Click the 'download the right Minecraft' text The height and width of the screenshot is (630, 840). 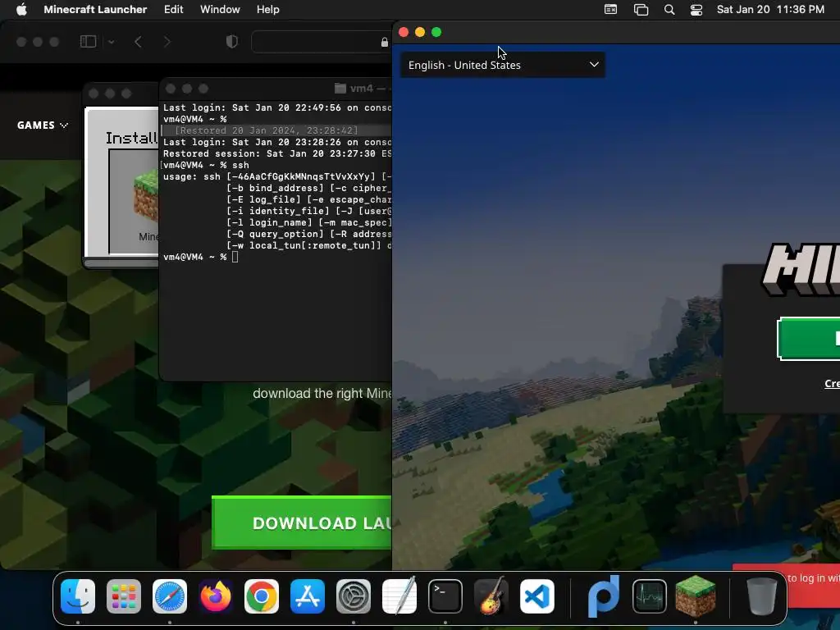click(x=322, y=393)
